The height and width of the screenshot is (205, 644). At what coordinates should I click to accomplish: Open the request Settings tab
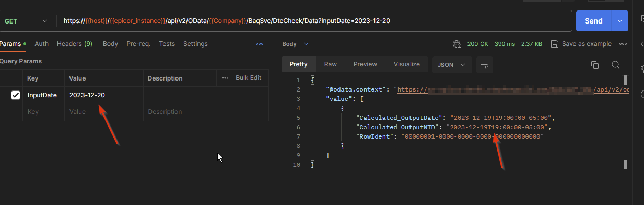click(195, 44)
